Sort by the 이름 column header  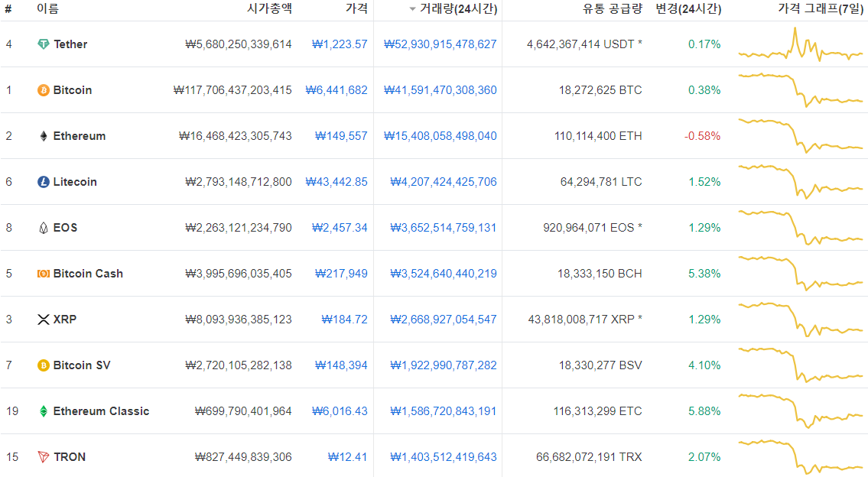click(47, 9)
